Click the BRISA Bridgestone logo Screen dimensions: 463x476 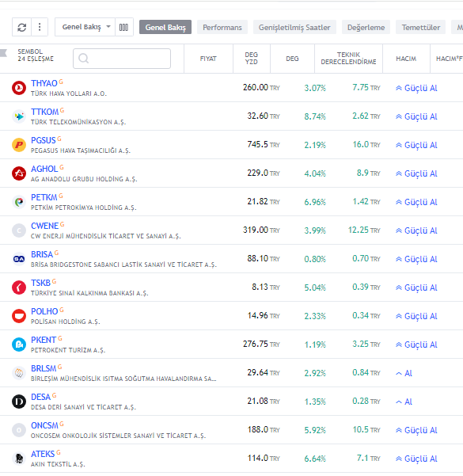(x=19, y=259)
